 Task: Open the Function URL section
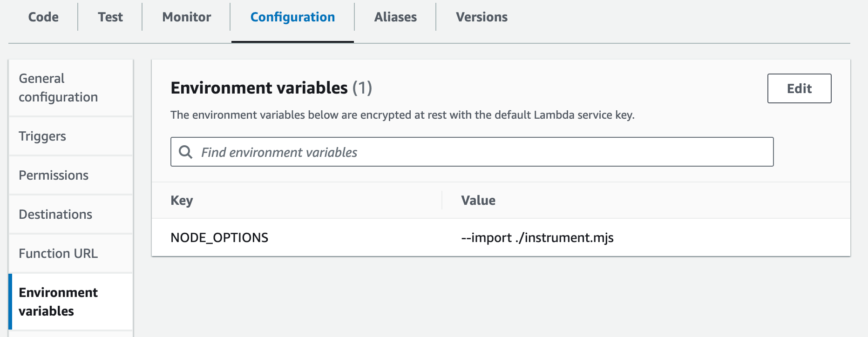point(58,253)
